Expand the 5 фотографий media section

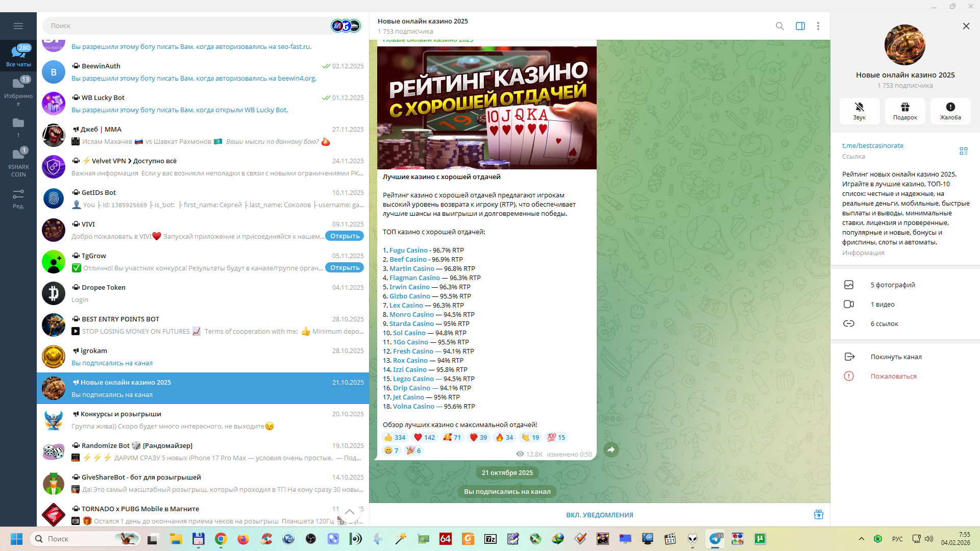click(892, 285)
